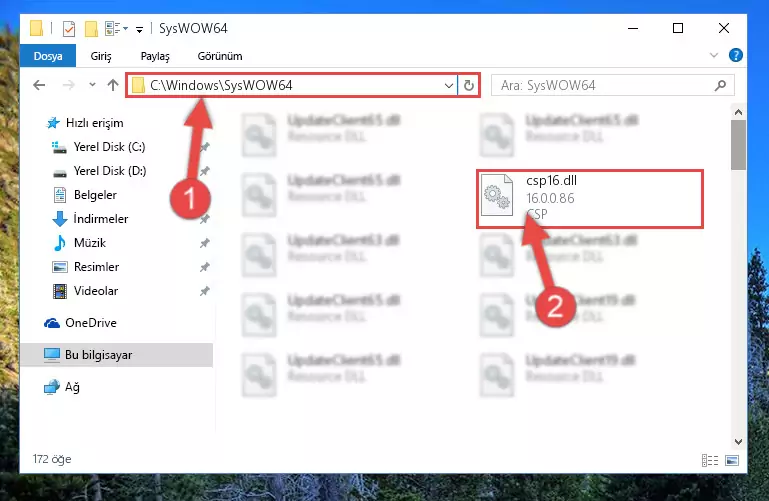Click the Properties icon in quick access toolbar
Viewport: 769px width, 501px height.
pos(69,29)
